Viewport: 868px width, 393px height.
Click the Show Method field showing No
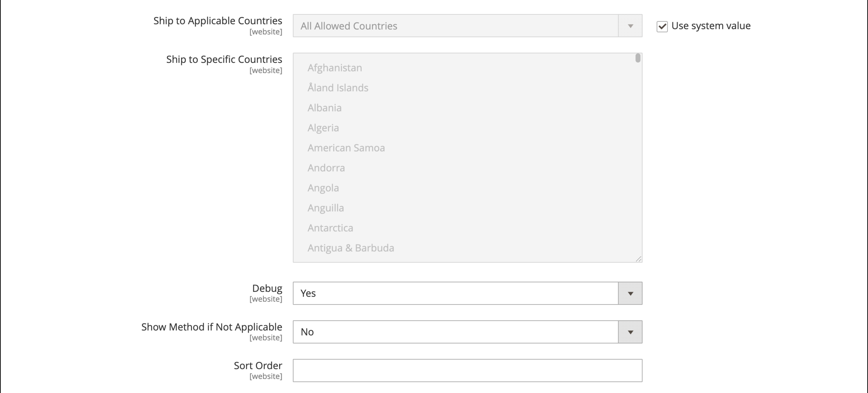point(455,332)
